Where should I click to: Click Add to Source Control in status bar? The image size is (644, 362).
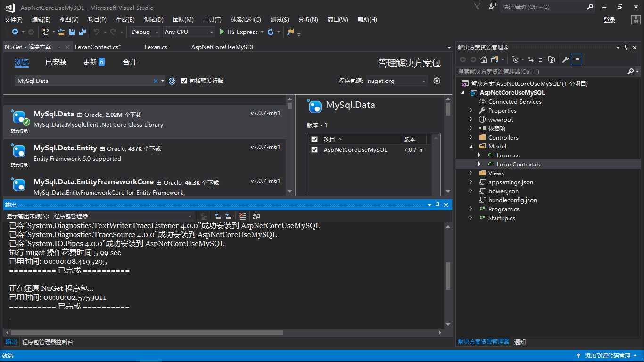[x=606, y=356]
